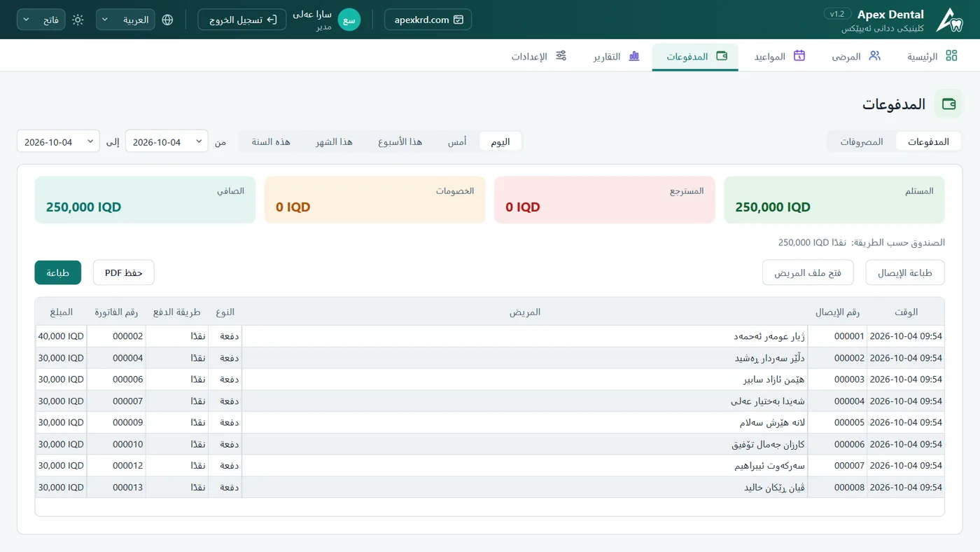Expand the من start date dropdown

(167, 142)
